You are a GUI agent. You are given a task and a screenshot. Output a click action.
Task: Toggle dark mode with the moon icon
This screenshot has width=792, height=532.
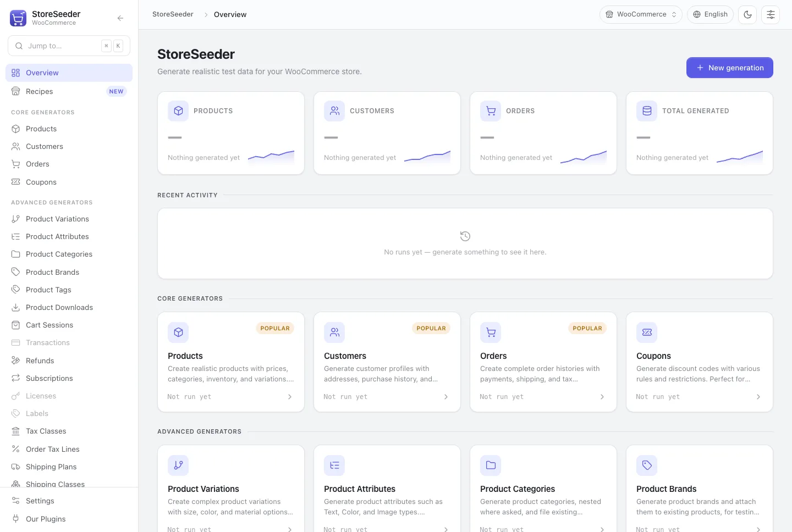click(x=747, y=14)
